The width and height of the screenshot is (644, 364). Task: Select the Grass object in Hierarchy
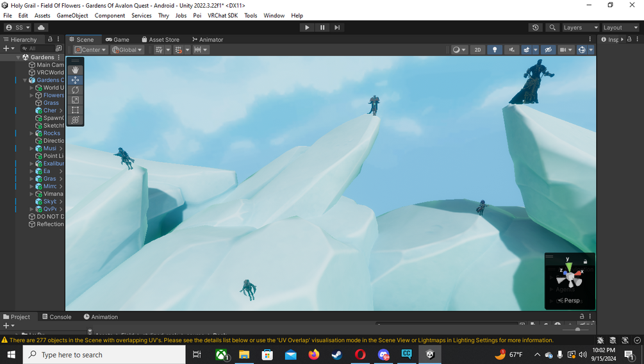tap(51, 103)
